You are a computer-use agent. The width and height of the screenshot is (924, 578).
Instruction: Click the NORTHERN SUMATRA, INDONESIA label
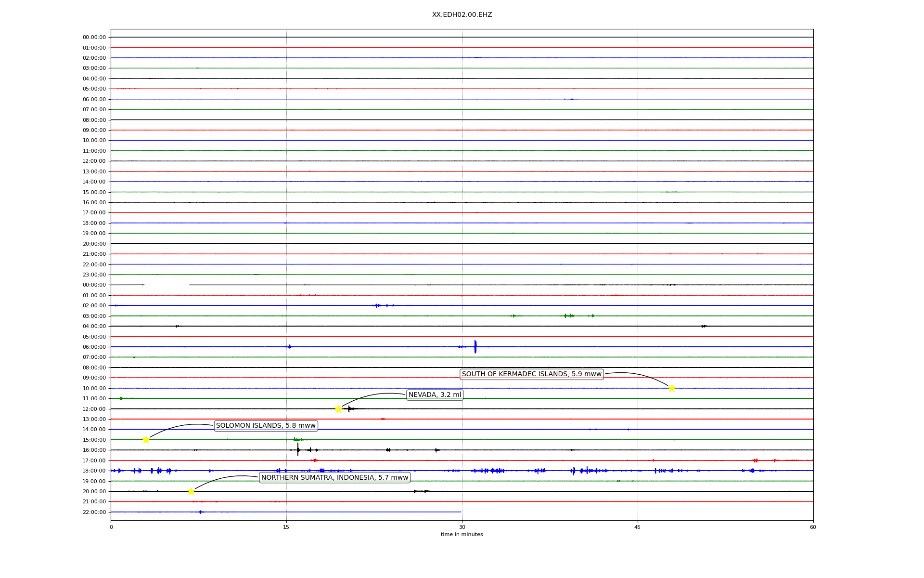coord(334,478)
